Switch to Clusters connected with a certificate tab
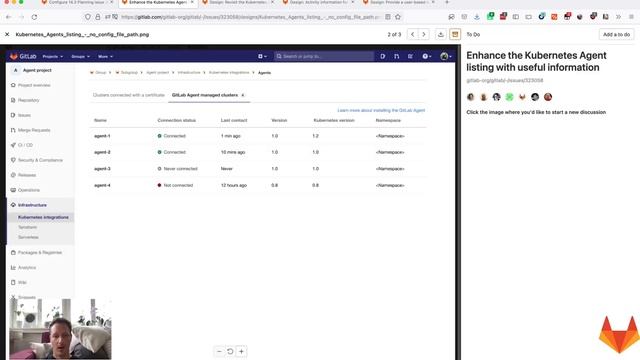 (129, 95)
